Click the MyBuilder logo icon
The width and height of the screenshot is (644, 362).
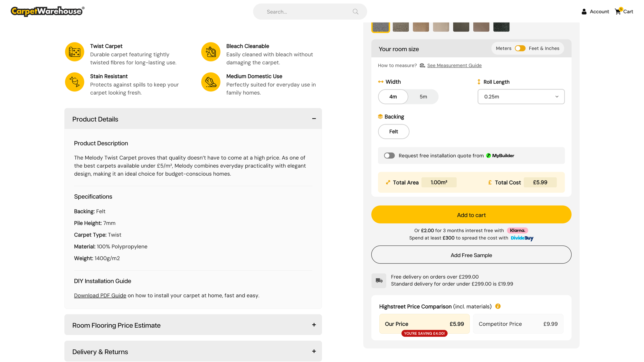pyautogui.click(x=488, y=156)
